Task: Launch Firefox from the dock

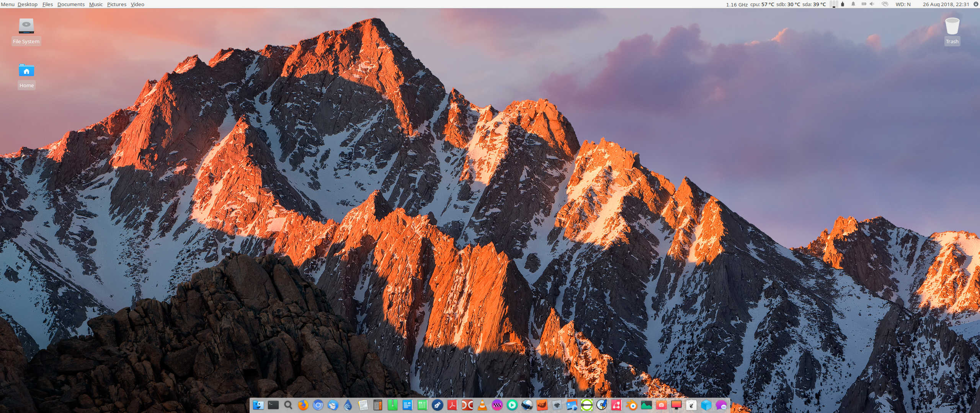Action: [x=303, y=405]
